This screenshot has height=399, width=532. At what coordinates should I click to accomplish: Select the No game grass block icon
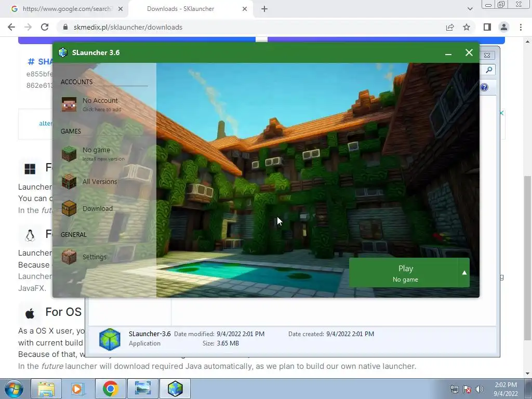click(69, 154)
